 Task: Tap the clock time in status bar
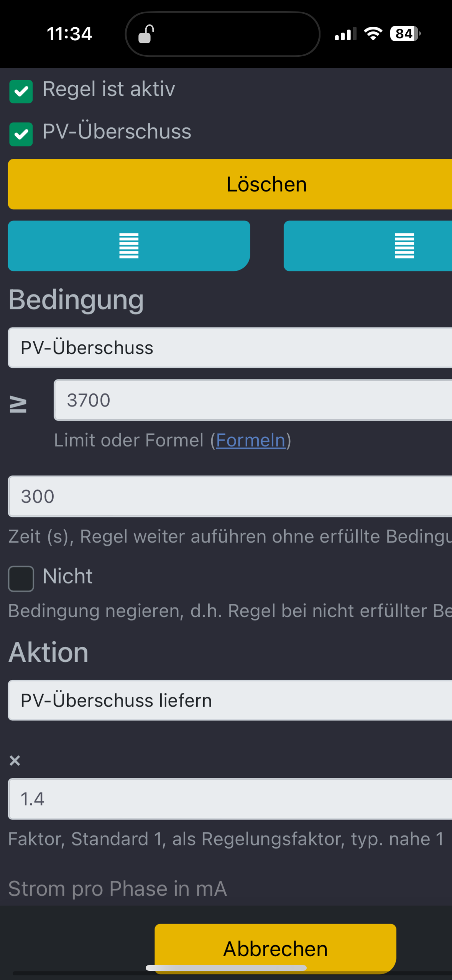click(69, 34)
